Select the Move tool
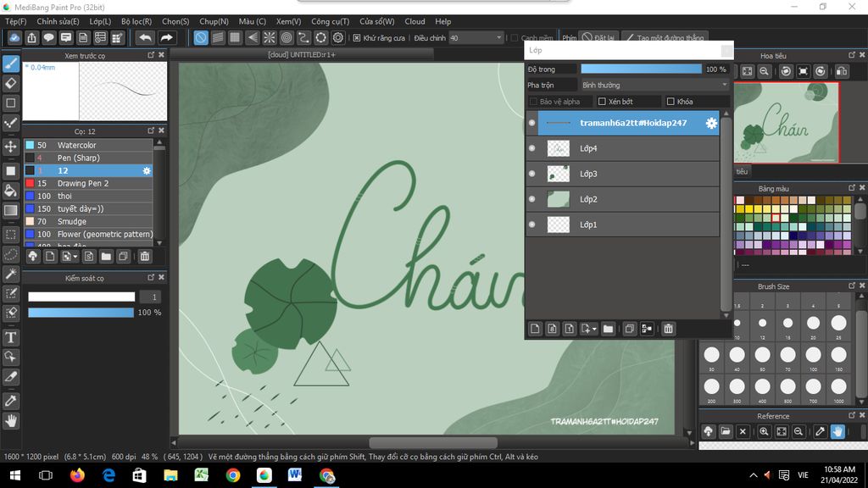Screen dimensions: 868x488 click(x=10, y=147)
